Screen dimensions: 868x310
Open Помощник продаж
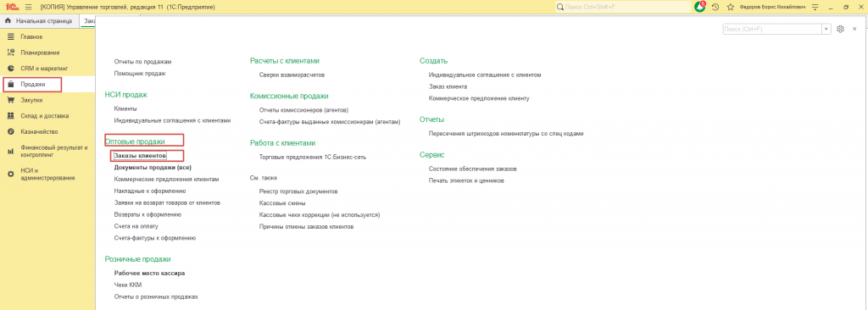tap(140, 73)
